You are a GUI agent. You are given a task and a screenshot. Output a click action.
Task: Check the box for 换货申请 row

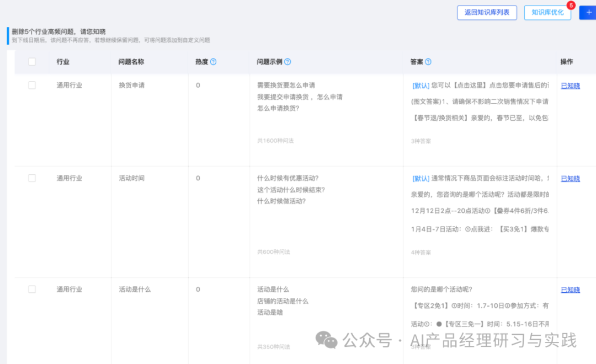coord(32,85)
